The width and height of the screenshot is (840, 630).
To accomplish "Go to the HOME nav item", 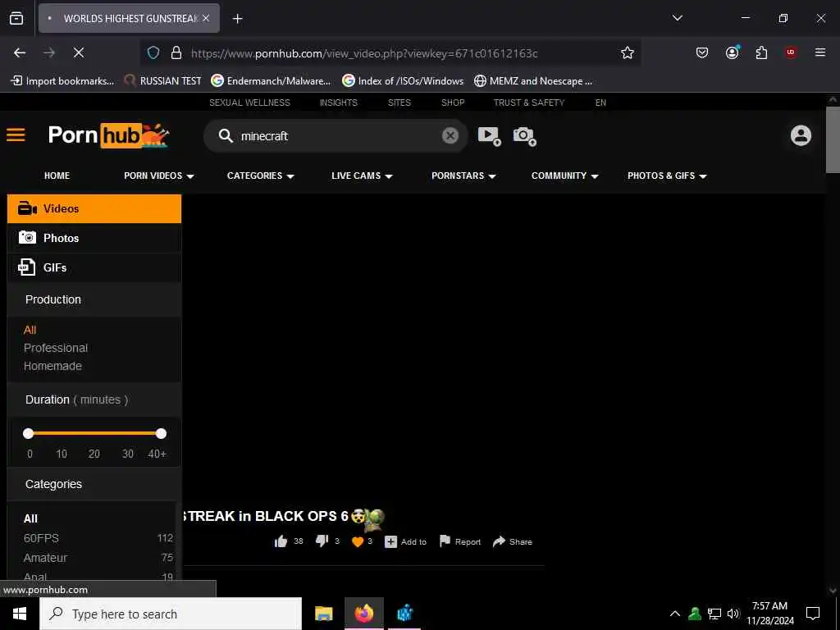I will pos(57,176).
